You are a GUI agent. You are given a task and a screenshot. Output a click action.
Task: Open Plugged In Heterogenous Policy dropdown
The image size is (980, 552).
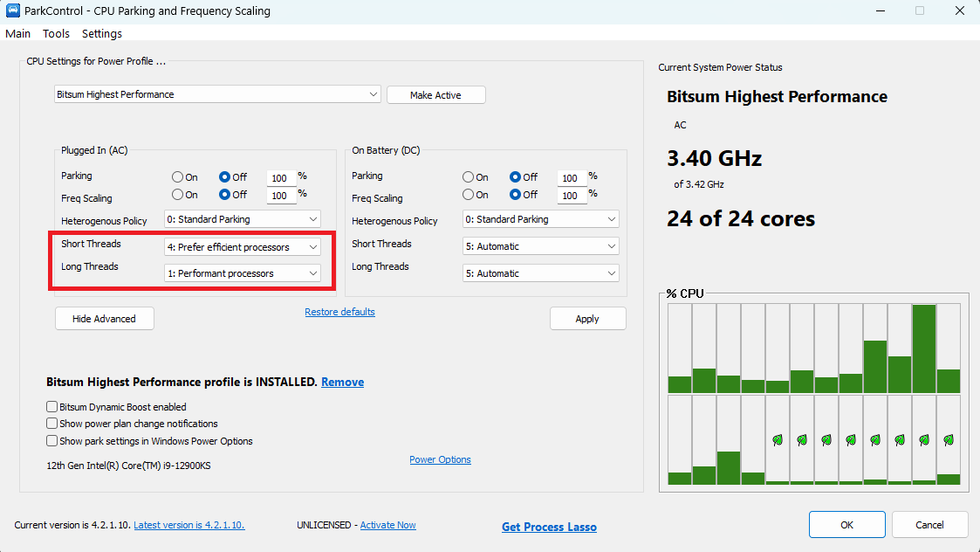(243, 219)
